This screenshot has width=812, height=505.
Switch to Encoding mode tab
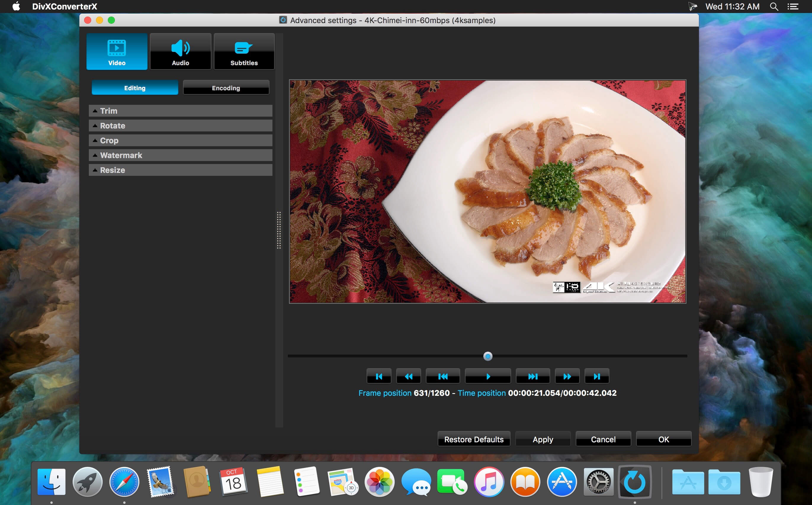[226, 87]
